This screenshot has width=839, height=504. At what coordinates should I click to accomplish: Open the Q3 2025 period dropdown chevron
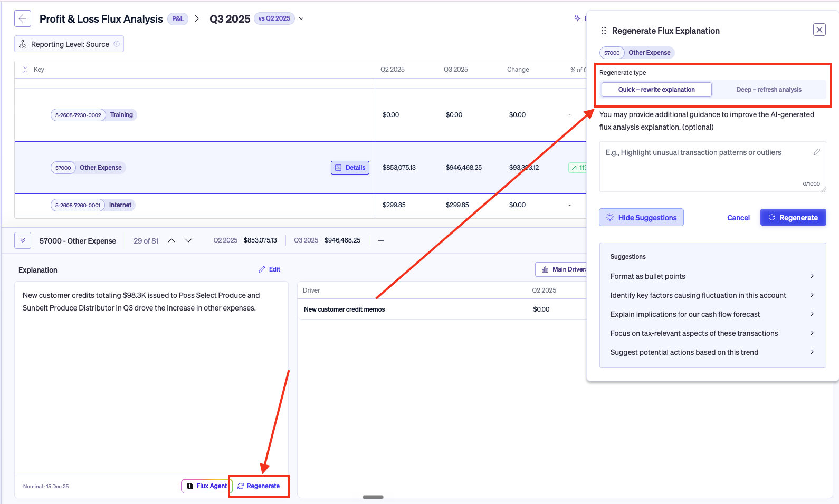point(301,18)
